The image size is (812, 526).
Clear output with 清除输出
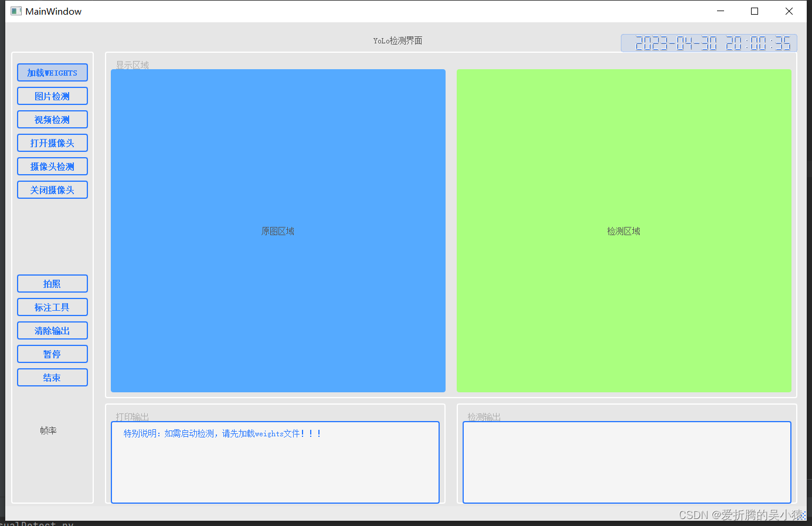pos(52,331)
